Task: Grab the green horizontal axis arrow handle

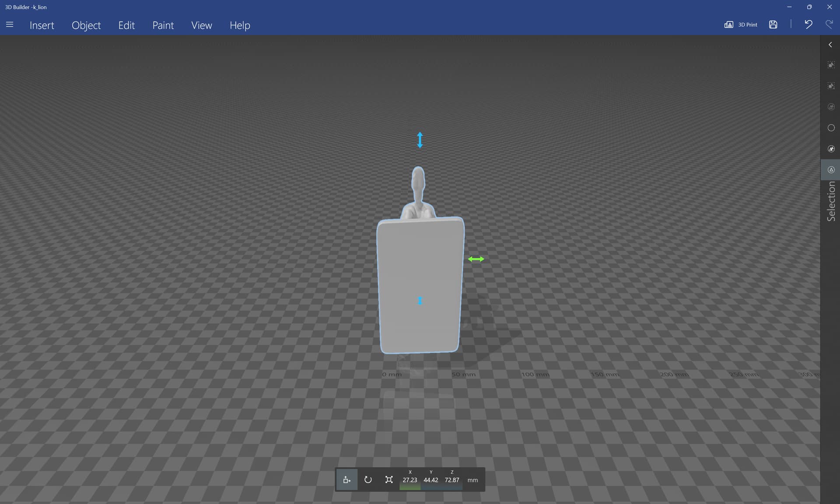Action: (x=476, y=259)
